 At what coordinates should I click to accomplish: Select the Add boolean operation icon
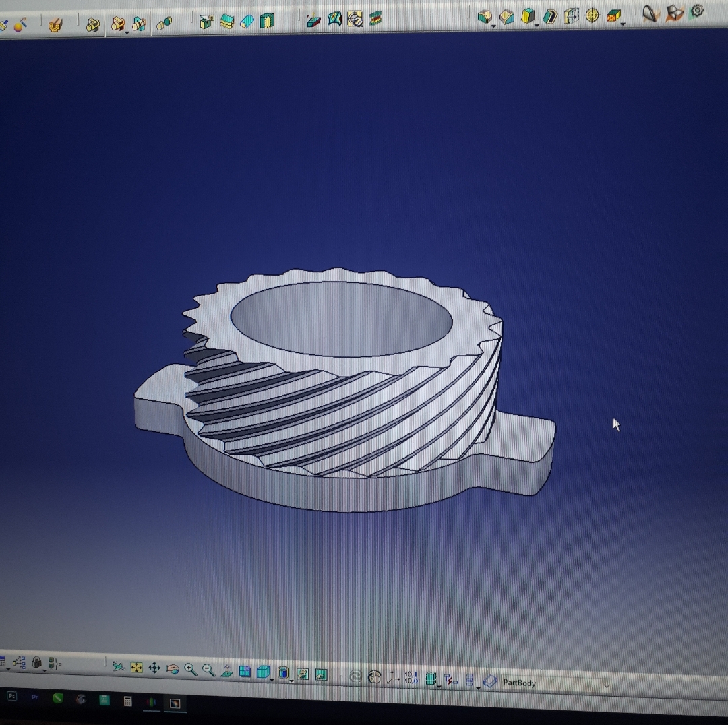118,23
